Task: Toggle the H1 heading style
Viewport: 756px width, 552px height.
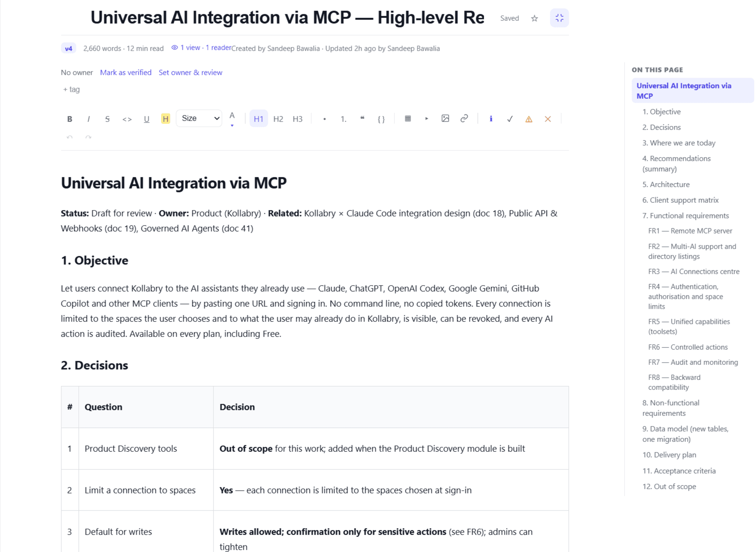Action: pos(258,119)
